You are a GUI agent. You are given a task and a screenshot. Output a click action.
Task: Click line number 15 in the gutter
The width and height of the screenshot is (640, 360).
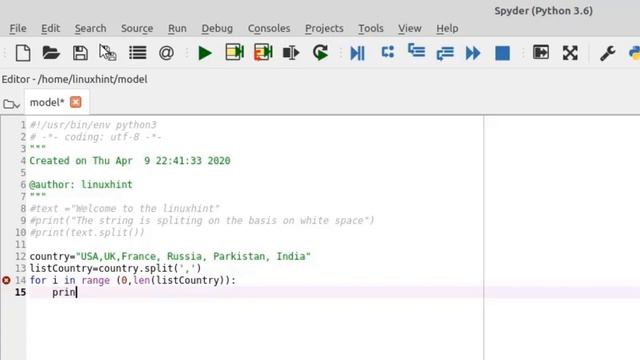coord(20,292)
